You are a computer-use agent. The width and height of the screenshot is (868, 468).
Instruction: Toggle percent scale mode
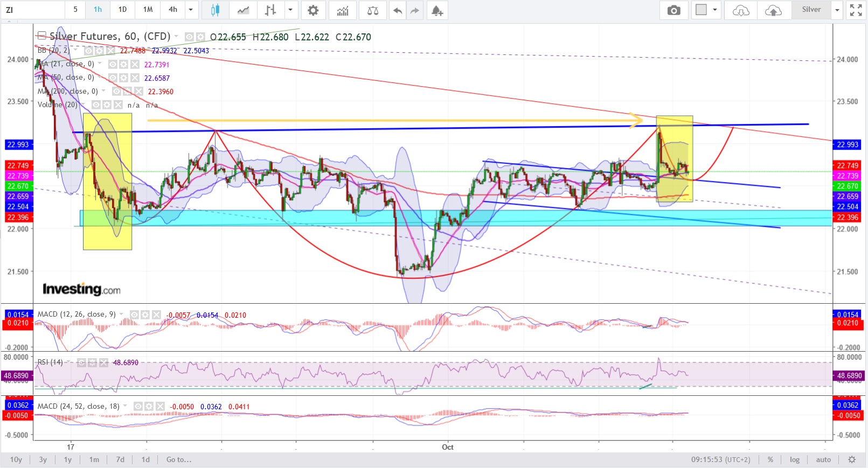pos(770,459)
